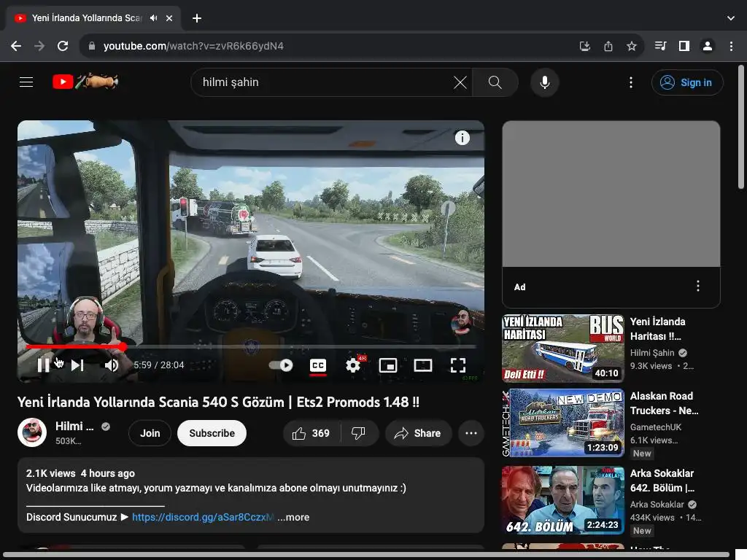The height and width of the screenshot is (560, 747).
Task: Reload the YouTube page
Action: pyautogui.click(x=63, y=46)
